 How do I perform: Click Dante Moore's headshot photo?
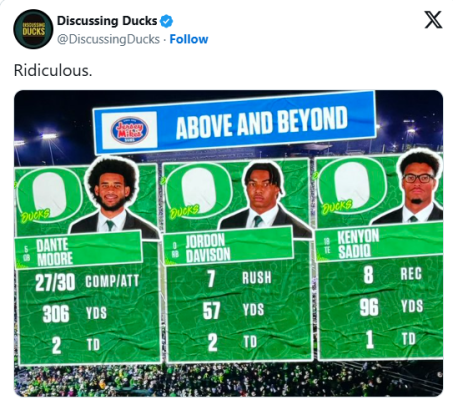pyautogui.click(x=113, y=197)
